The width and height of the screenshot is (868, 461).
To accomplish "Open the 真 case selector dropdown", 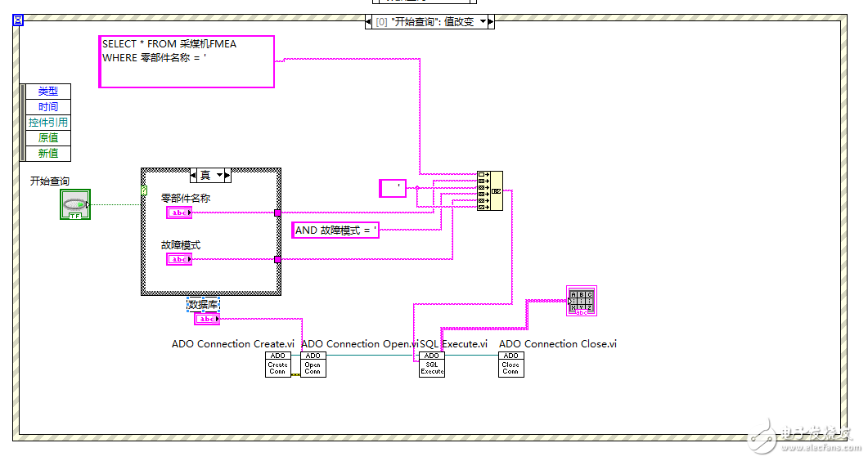I will coord(220,175).
